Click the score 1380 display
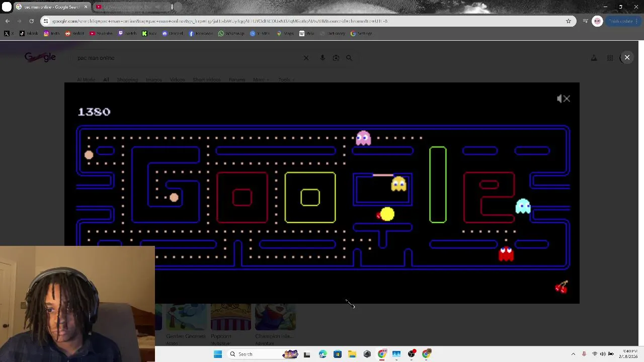 [94, 112]
